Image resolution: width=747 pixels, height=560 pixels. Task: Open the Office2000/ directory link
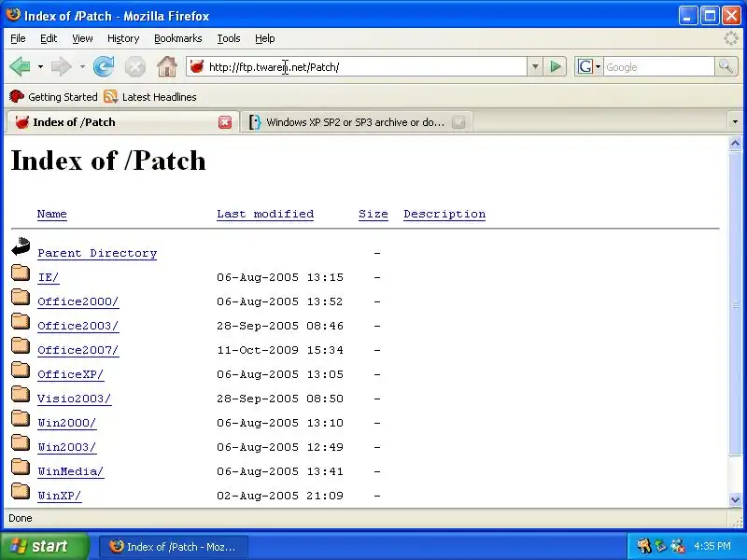coord(78,301)
